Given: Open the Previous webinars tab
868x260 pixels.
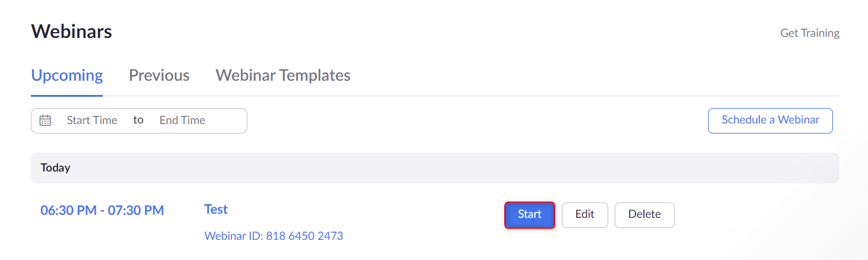Looking at the screenshot, I should 159,75.
